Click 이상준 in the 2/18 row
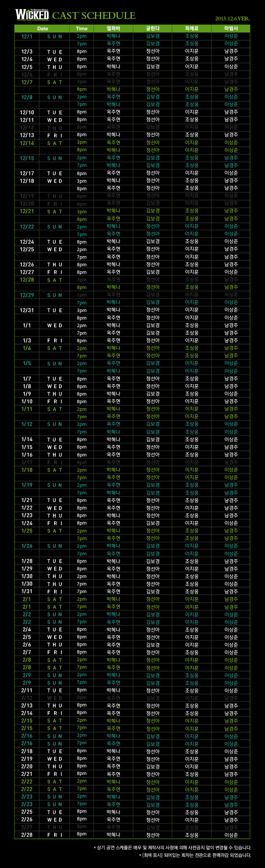 [x=231, y=751]
